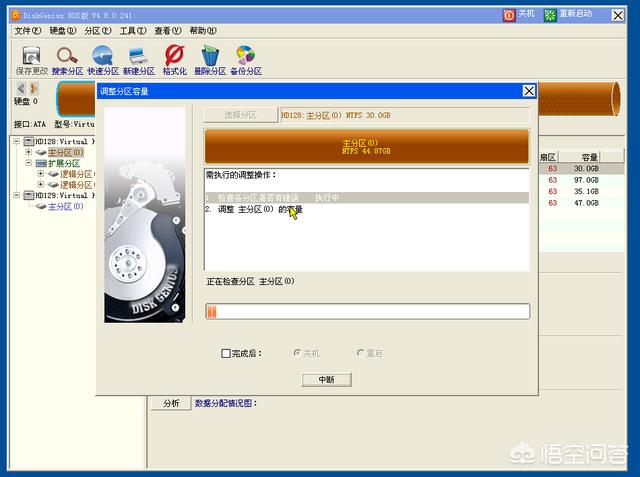
Task: Collapse the HD128 Virtual disk tree node
Action: click(x=17, y=141)
